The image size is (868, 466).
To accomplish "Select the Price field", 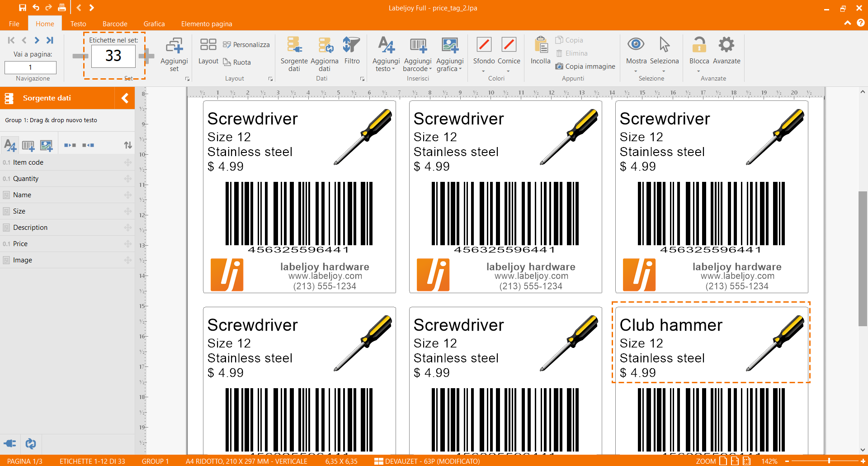I will pyautogui.click(x=67, y=244).
